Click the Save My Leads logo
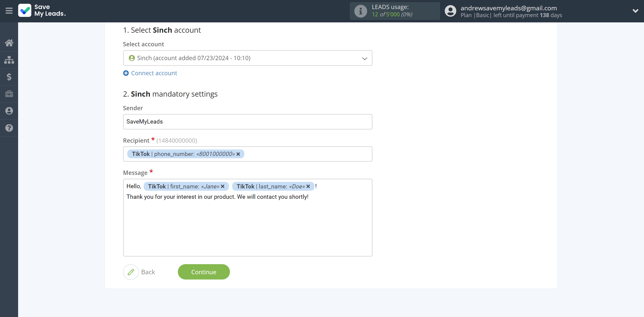This screenshot has height=317, width=644. [42, 11]
